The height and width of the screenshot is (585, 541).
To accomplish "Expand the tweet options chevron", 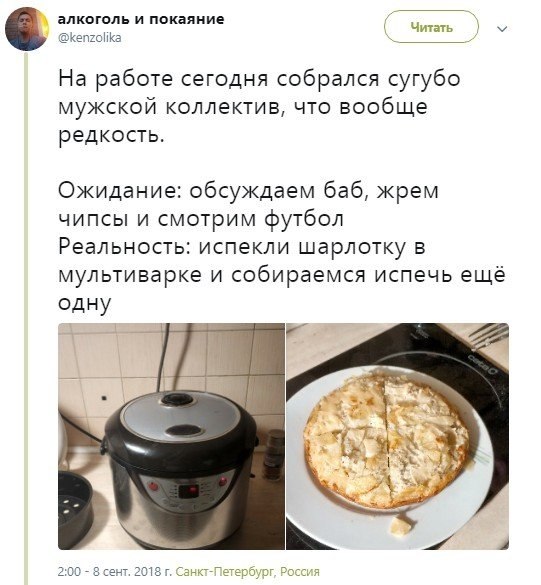I will point(502,29).
